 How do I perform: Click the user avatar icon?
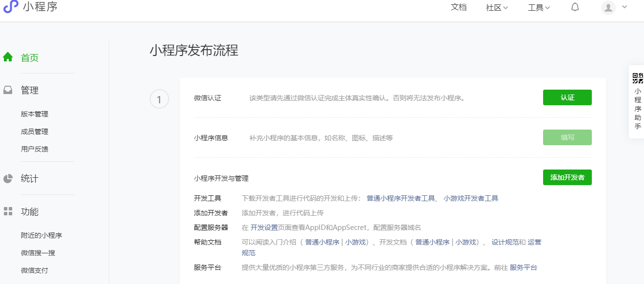[608, 7]
